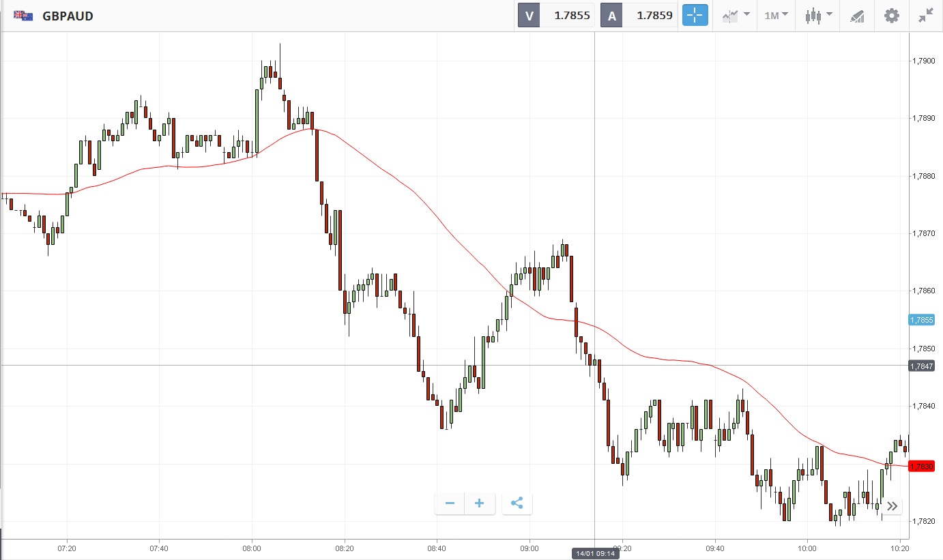This screenshot has width=943, height=560.
Task: Open the compare chart dropdown
Action: [x=736, y=16]
